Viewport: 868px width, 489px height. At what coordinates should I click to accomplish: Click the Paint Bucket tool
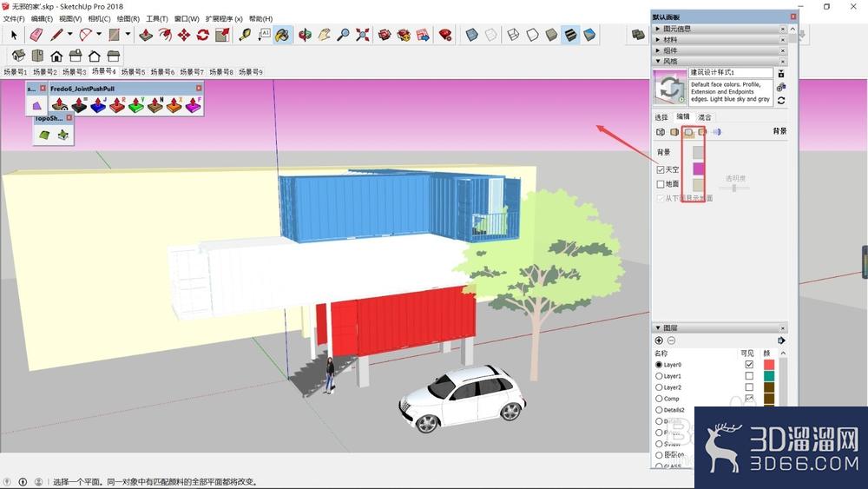pos(282,35)
